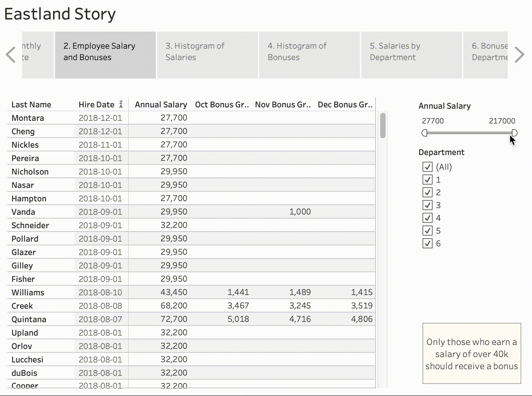This screenshot has height=396, width=532.
Task: Uncheck Department 3 checkbox
Action: (427, 205)
